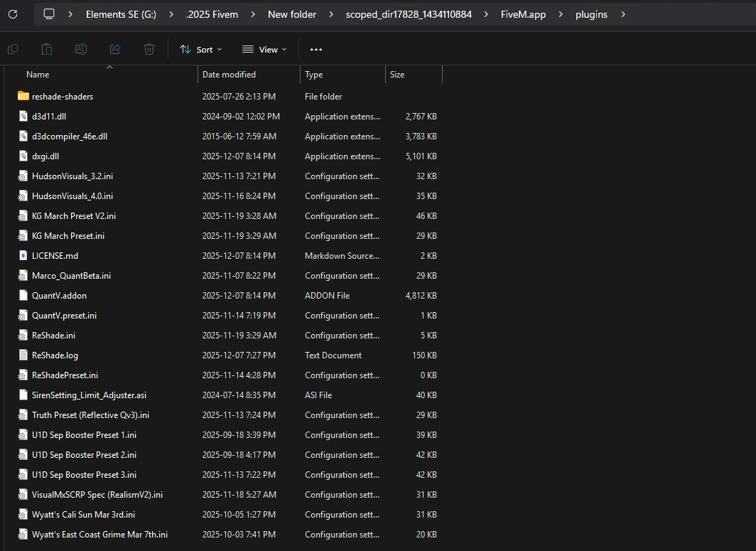Open the View dropdown menu
The height and width of the screenshot is (551, 756).
tap(264, 49)
